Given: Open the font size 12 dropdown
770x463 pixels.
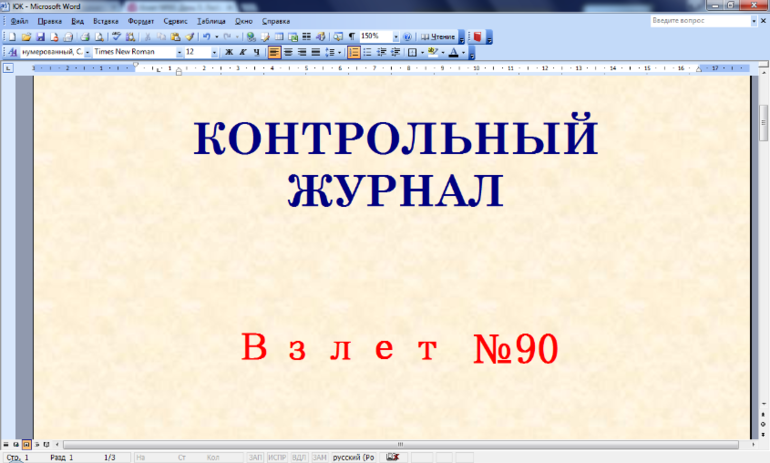Looking at the screenshot, I should tap(214, 52).
